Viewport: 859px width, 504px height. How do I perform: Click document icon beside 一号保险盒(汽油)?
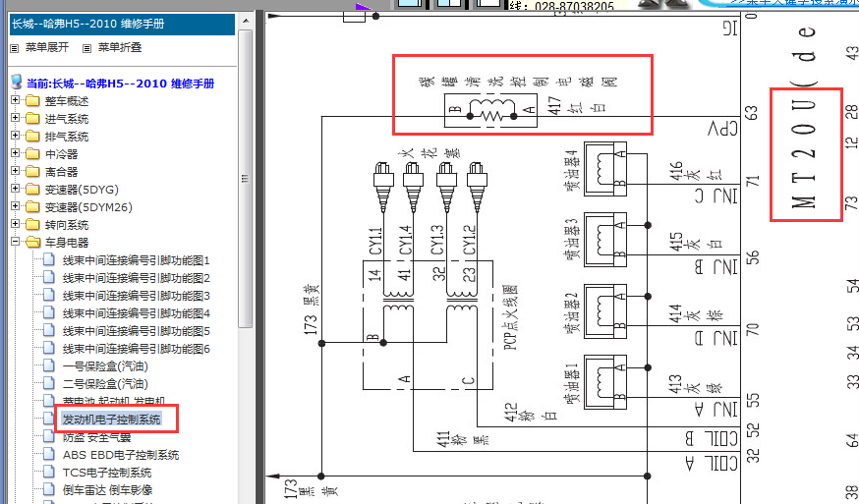click(x=49, y=365)
